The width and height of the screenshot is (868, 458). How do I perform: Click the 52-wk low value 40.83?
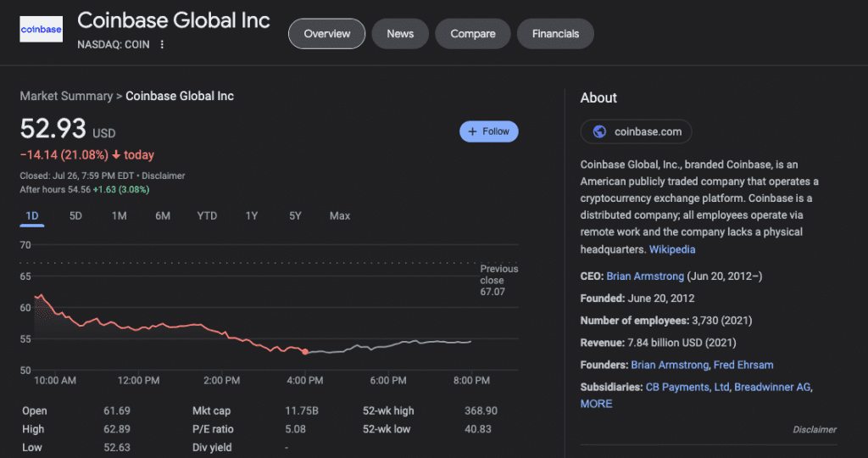pos(478,429)
